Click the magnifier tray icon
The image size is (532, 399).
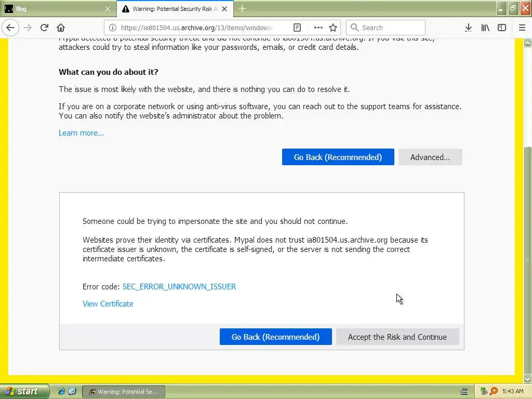click(494, 392)
